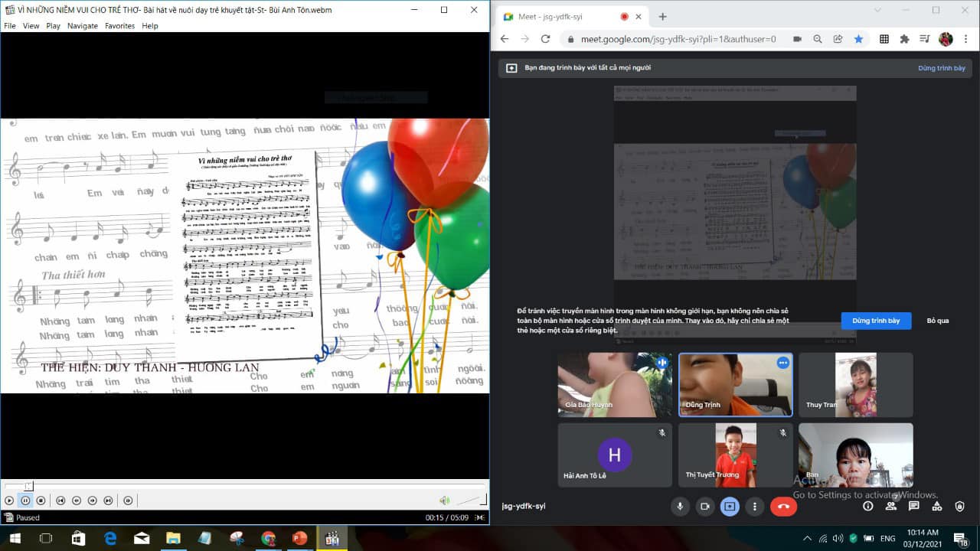
Task: Click Bỏ qua to dismiss warning
Action: [938, 321]
